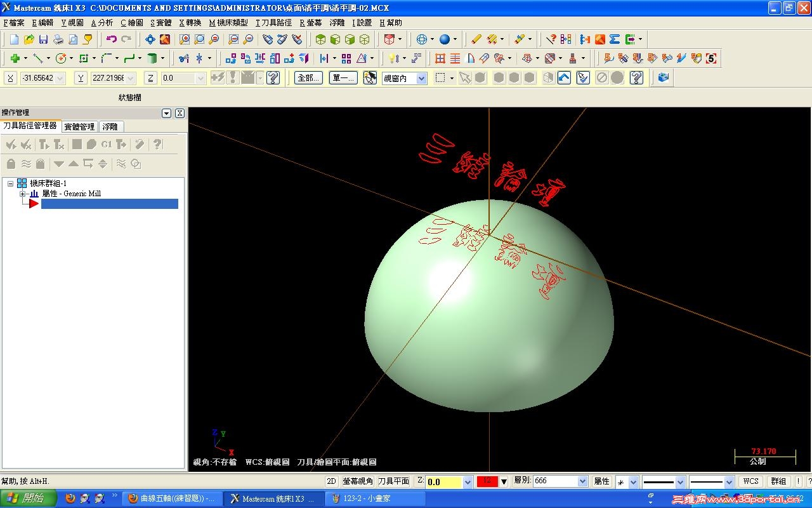Toggle the WCS button in status bar
812x508 pixels.
click(751, 481)
